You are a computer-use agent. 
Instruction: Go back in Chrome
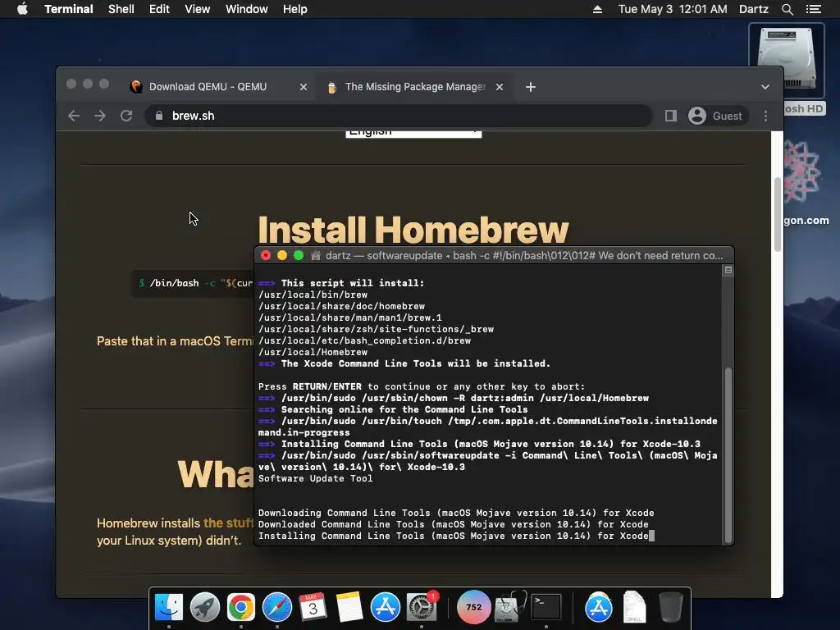[74, 116]
